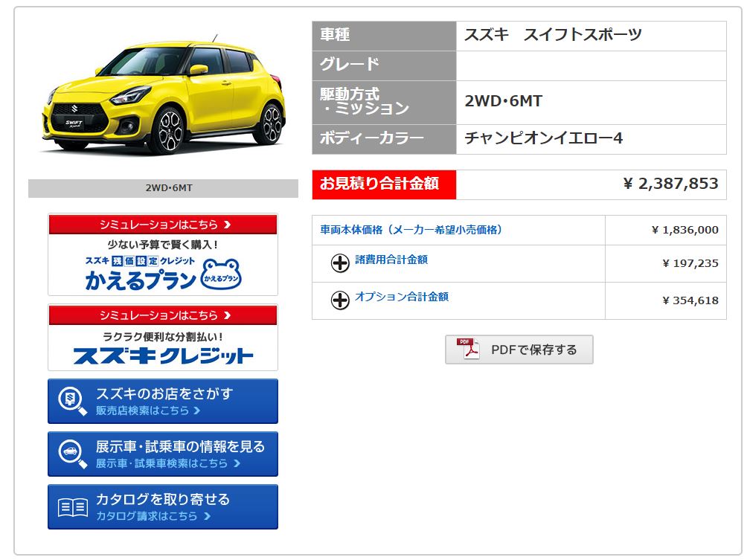Open スズキクレジット simulation red banner
The image size is (747, 560).
tap(163, 315)
